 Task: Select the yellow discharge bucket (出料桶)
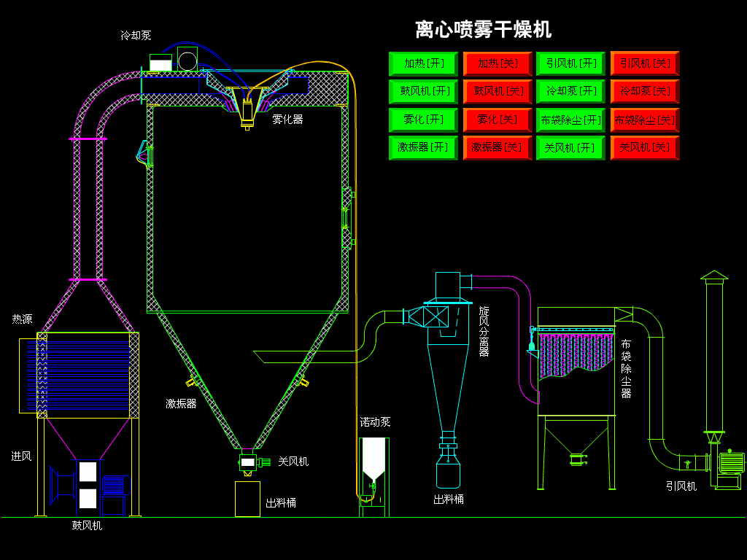(248, 499)
